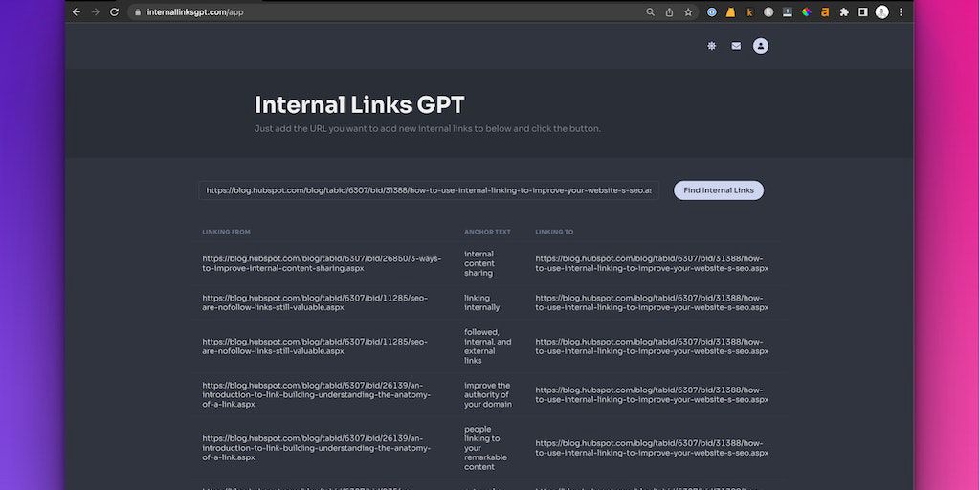Click the LINKING TO column header

tap(554, 232)
